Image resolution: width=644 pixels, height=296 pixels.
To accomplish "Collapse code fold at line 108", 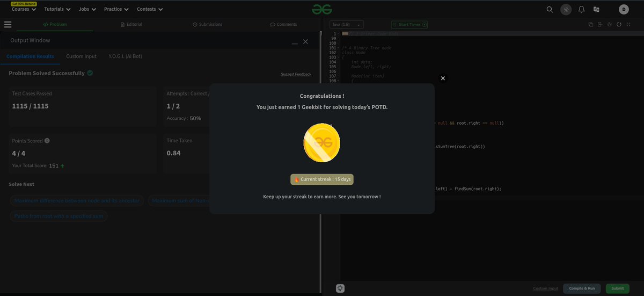I will pyautogui.click(x=338, y=81).
